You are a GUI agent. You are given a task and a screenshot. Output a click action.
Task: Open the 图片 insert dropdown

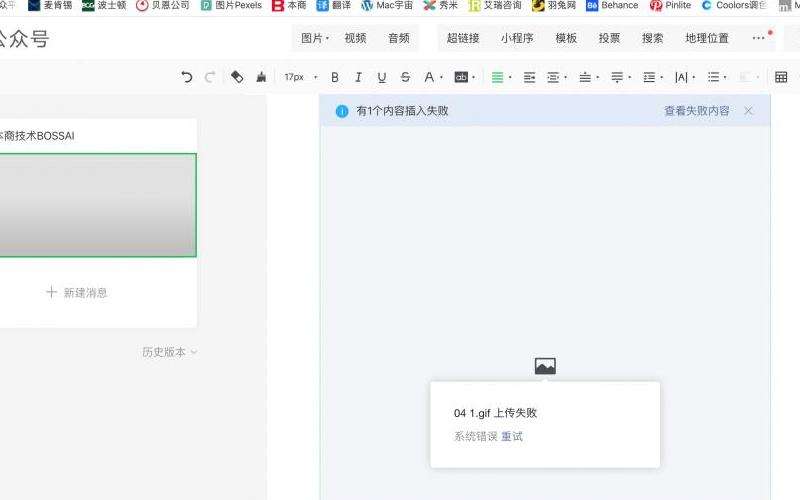(x=315, y=38)
